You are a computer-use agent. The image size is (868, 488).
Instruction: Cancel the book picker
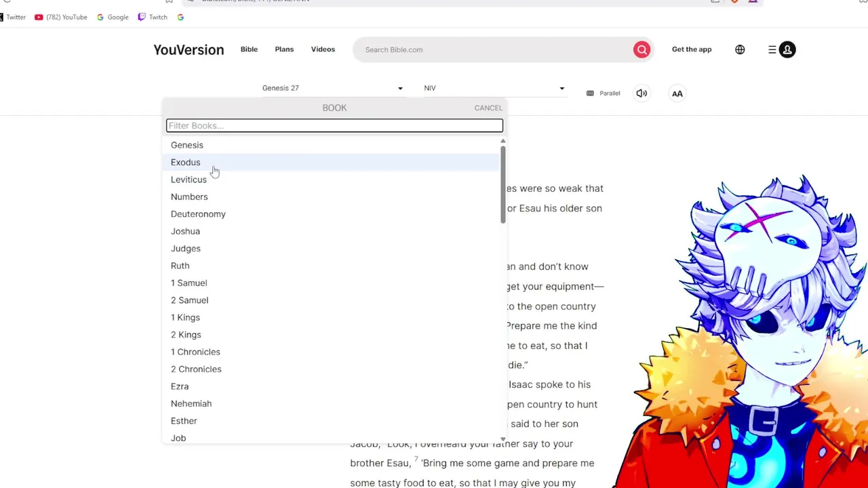click(x=488, y=108)
